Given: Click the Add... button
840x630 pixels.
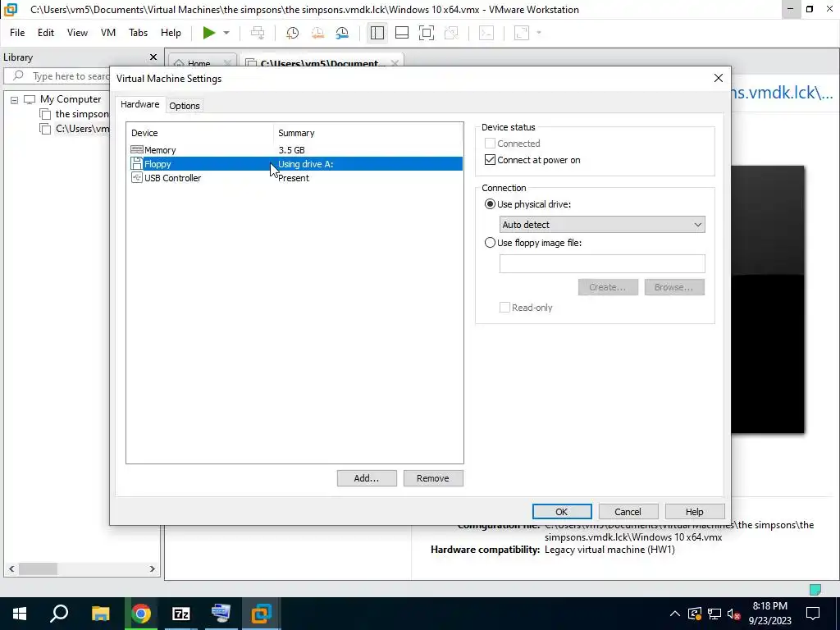Looking at the screenshot, I should click(367, 478).
